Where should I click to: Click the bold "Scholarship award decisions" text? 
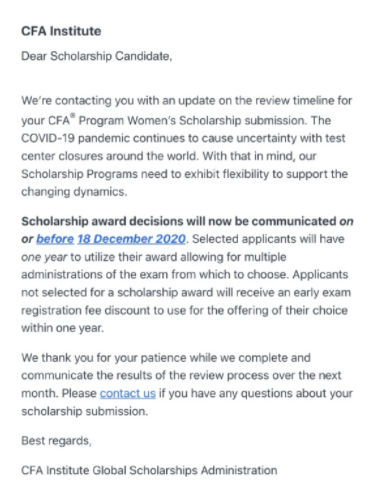point(102,221)
